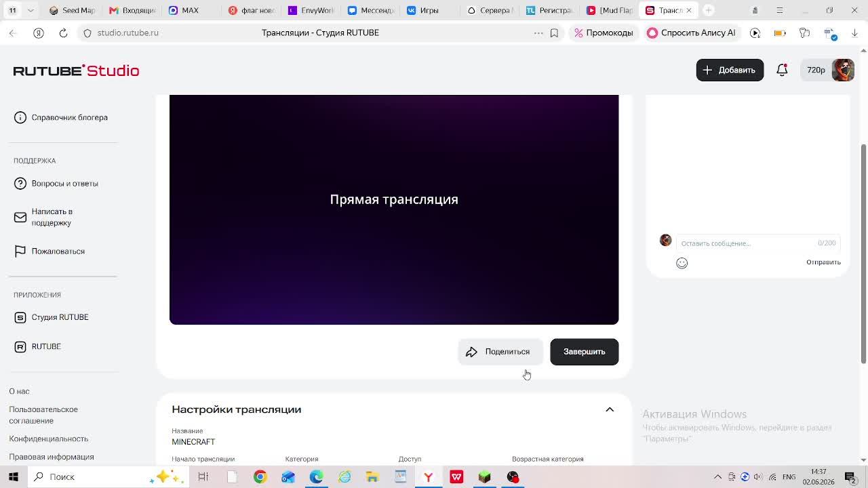
Task: Open the tab counter showing 11
Action: [12, 10]
